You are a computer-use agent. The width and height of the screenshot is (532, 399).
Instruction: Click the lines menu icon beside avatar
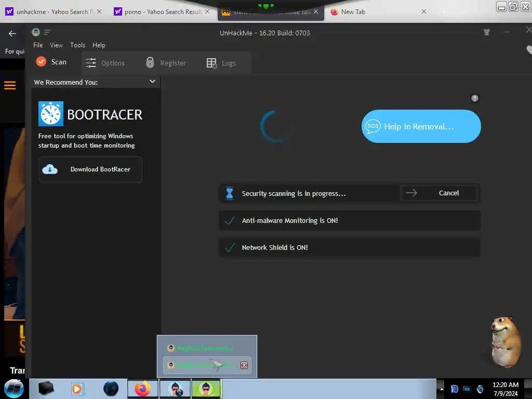pyautogui.click(x=47, y=32)
